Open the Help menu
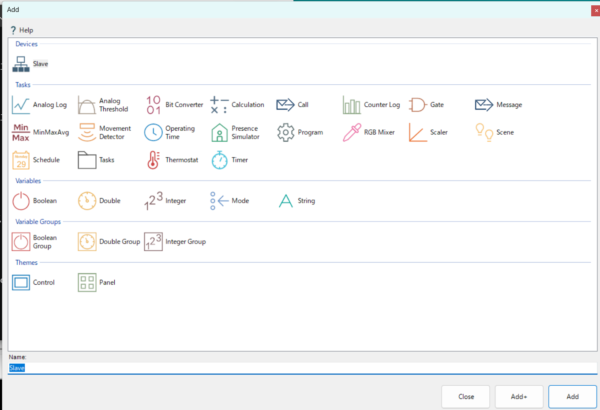The height and width of the screenshot is (410, 600). pos(22,30)
